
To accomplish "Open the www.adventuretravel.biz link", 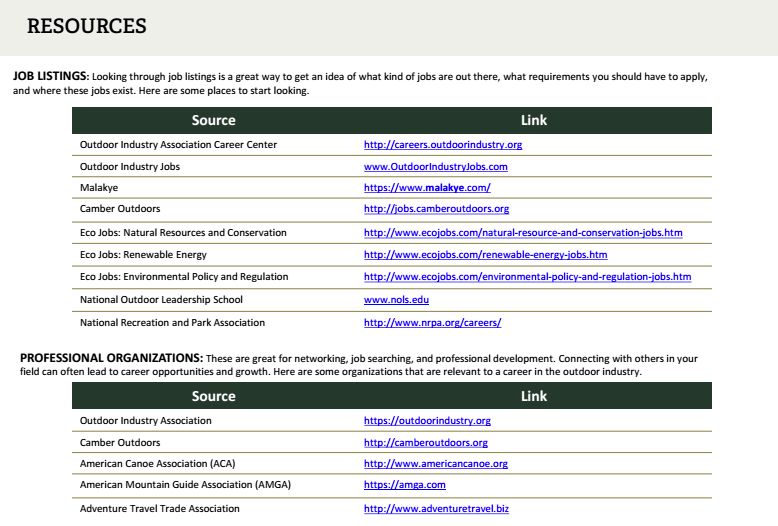I will point(436,509).
